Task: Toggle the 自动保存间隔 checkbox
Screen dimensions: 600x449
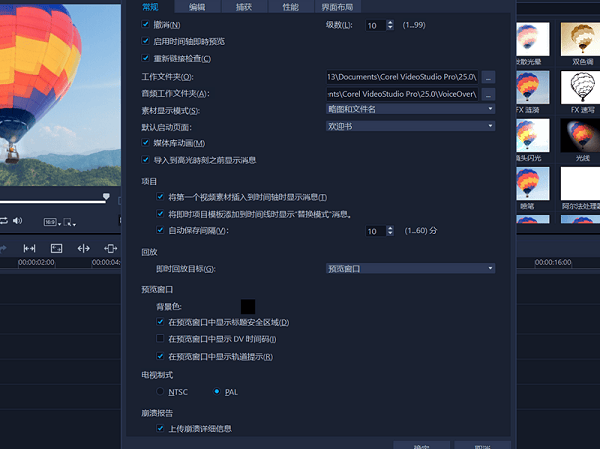Action: 160,230
